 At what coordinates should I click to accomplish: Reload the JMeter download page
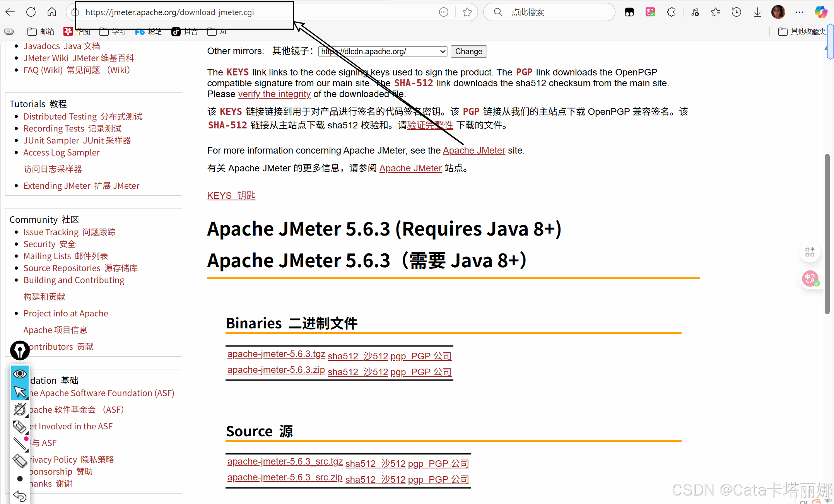[x=31, y=12]
